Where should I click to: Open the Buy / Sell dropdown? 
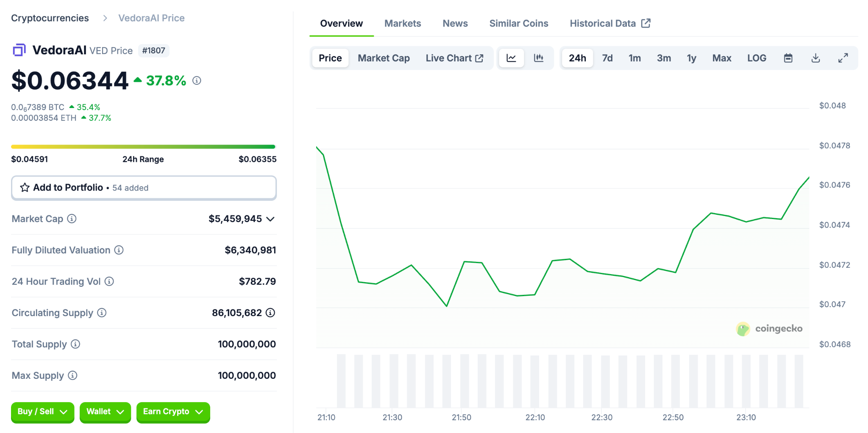tap(42, 412)
